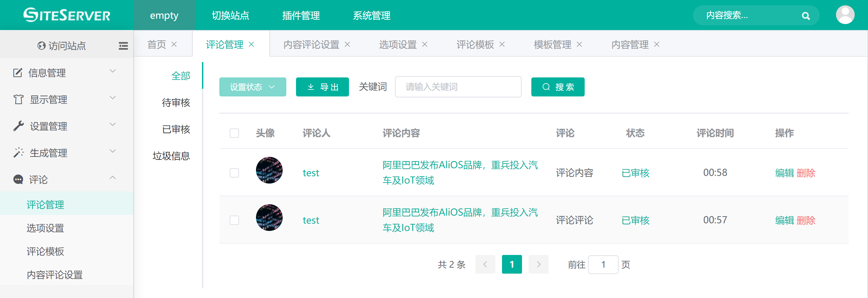Close the 内容评论设置 tab with its X
The width and height of the screenshot is (868, 298).
click(347, 44)
